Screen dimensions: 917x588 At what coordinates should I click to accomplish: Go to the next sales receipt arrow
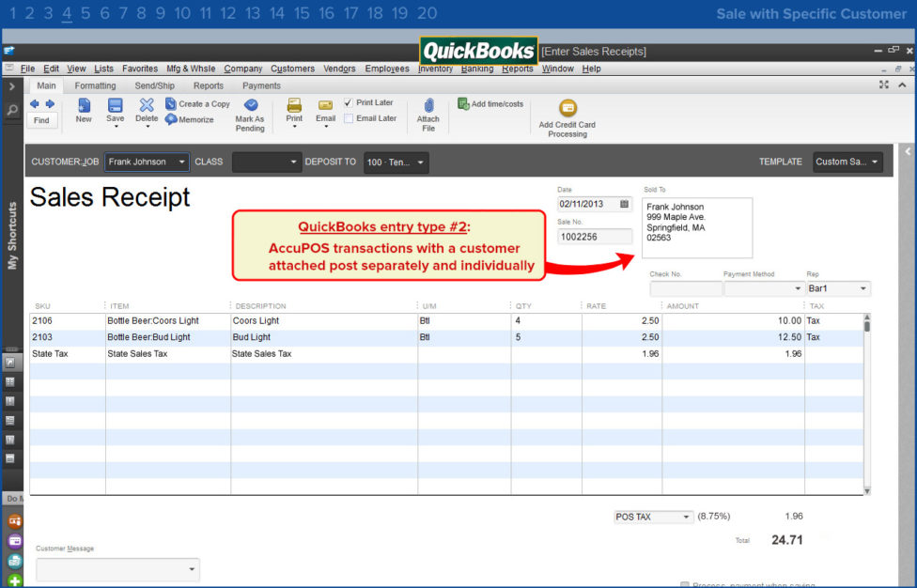50,104
